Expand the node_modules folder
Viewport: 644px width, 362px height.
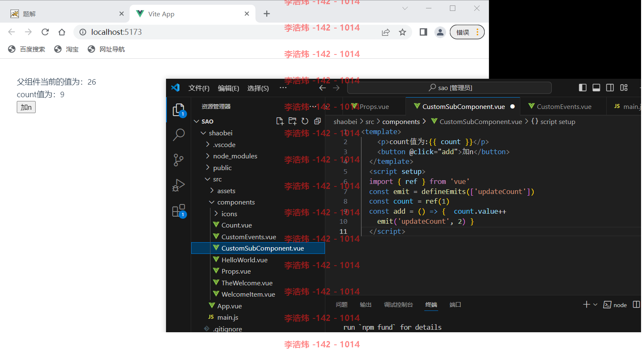pos(208,156)
